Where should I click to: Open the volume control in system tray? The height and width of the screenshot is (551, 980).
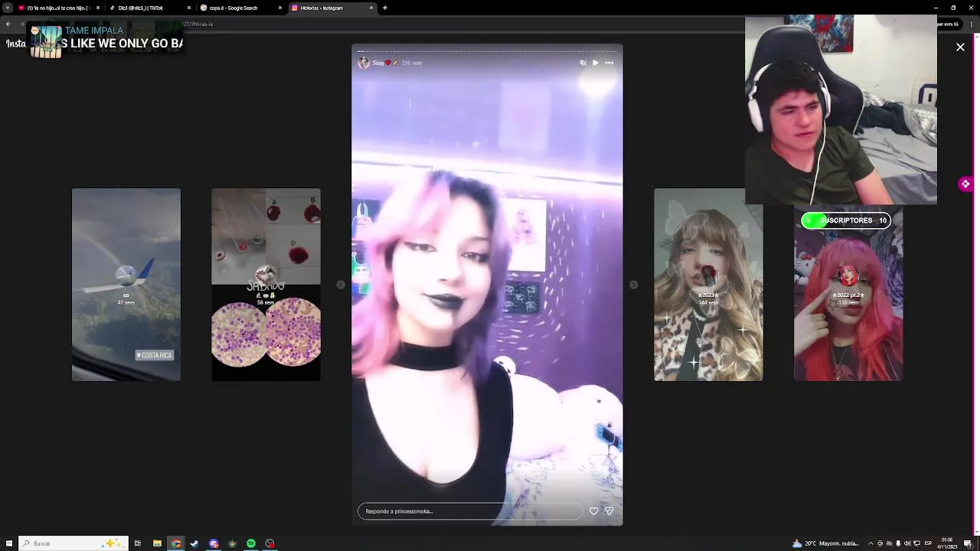(907, 543)
